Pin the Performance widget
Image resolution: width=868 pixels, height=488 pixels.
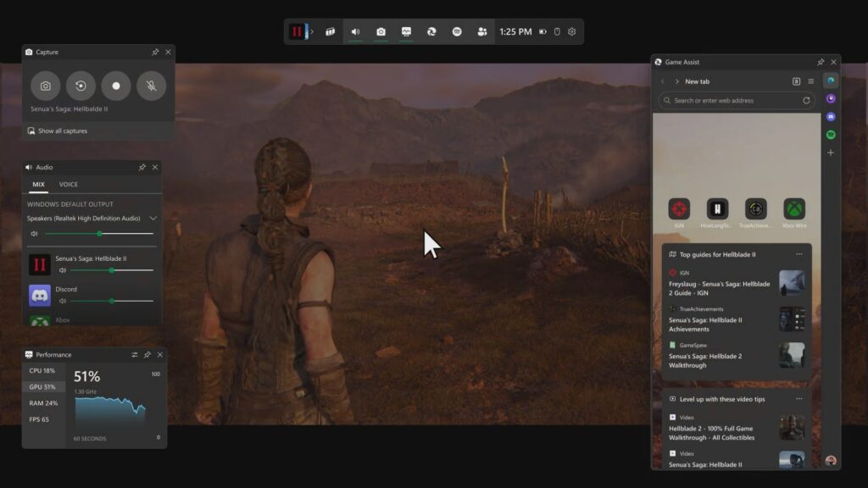pos(147,355)
